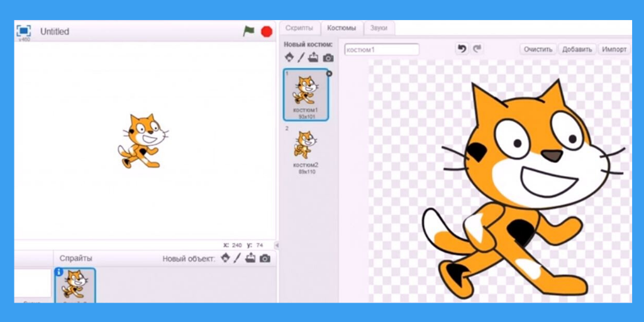Click the Очистить button
The width and height of the screenshot is (644, 322).
coord(538,49)
